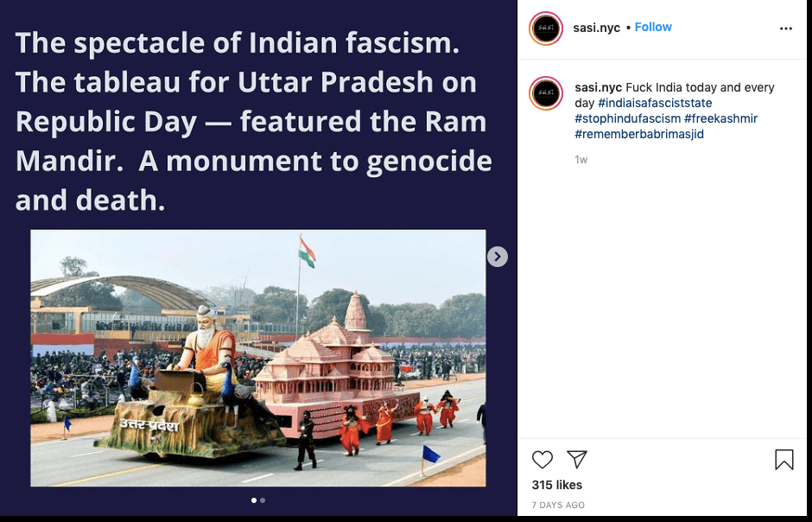Open the profile avatar in post header
The width and height of the screenshot is (812, 522).
coord(546,28)
